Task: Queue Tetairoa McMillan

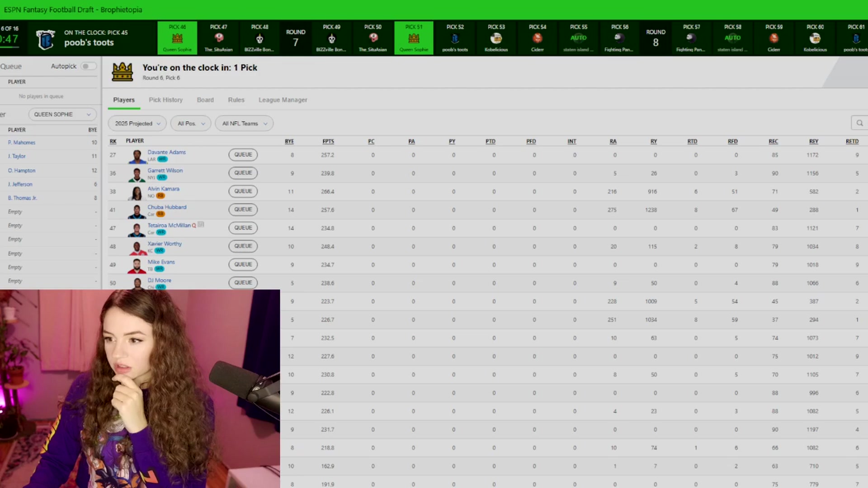Action: (243, 228)
